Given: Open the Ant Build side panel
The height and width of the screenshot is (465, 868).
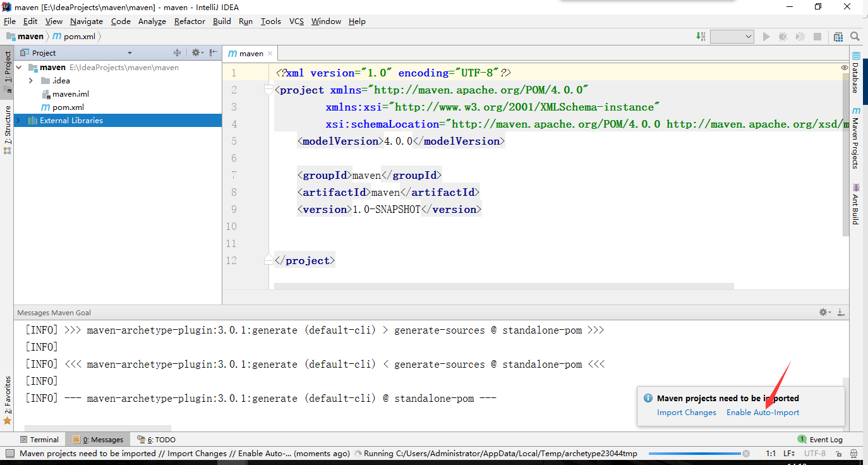Looking at the screenshot, I should (855, 203).
